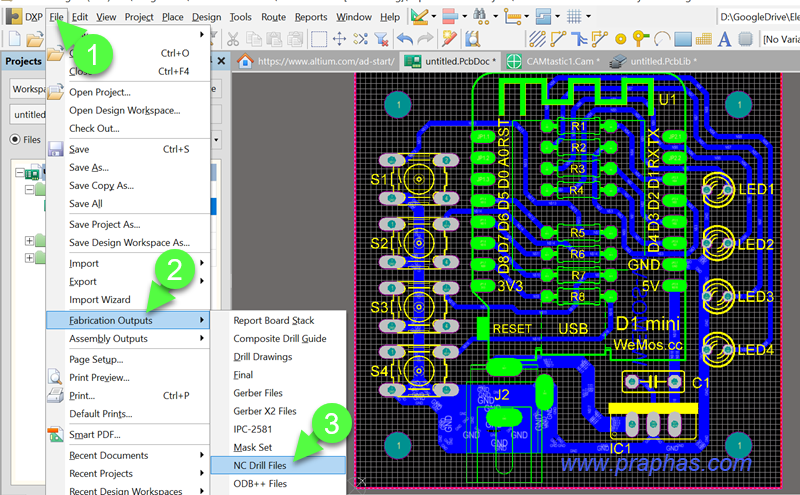This screenshot has width=800, height=495.
Task: Open the Dimension tools dropdown arrow
Action: point(527,16)
